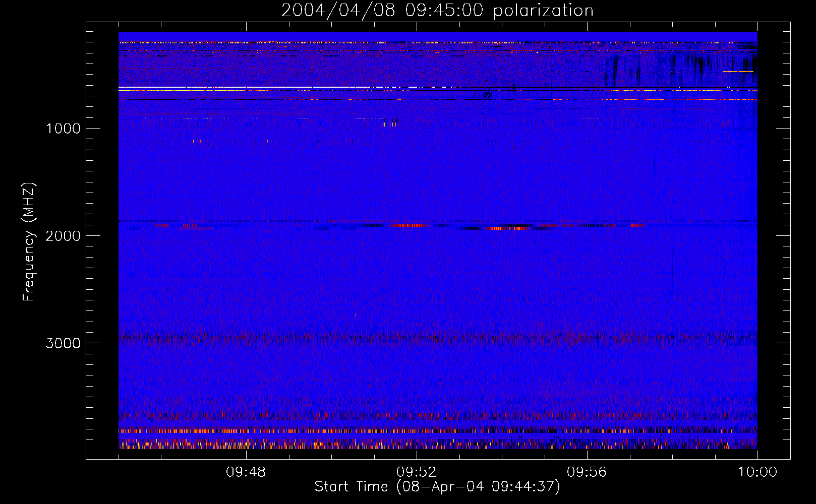The image size is (816, 504).
Task: Click the 10:00 time tick label
Action: click(x=757, y=472)
